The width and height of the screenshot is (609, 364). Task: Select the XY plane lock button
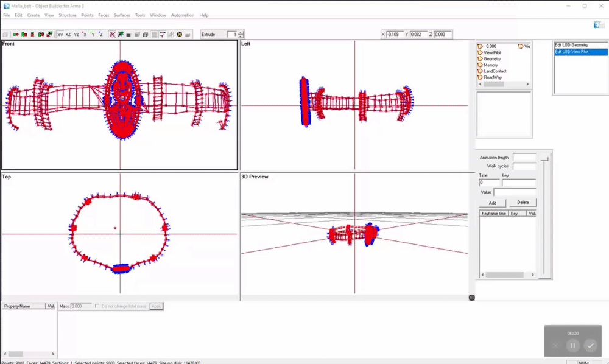click(x=60, y=35)
